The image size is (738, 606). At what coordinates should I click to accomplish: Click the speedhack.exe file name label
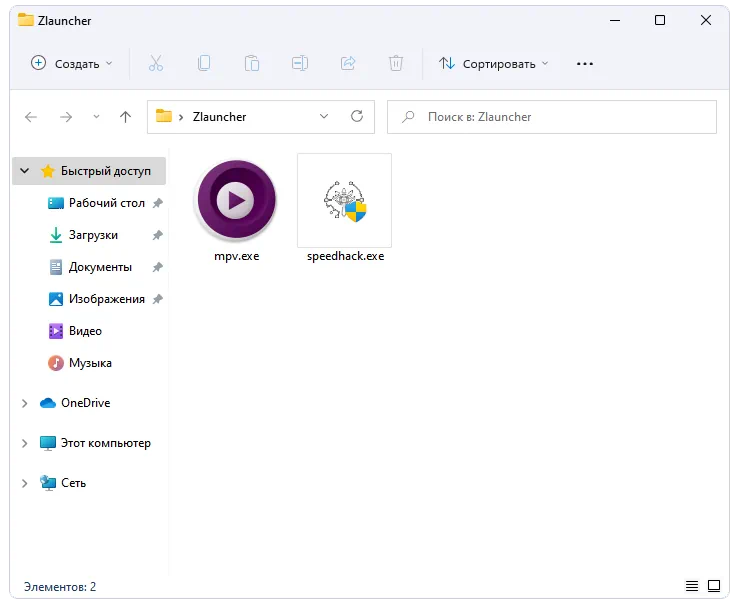point(345,256)
